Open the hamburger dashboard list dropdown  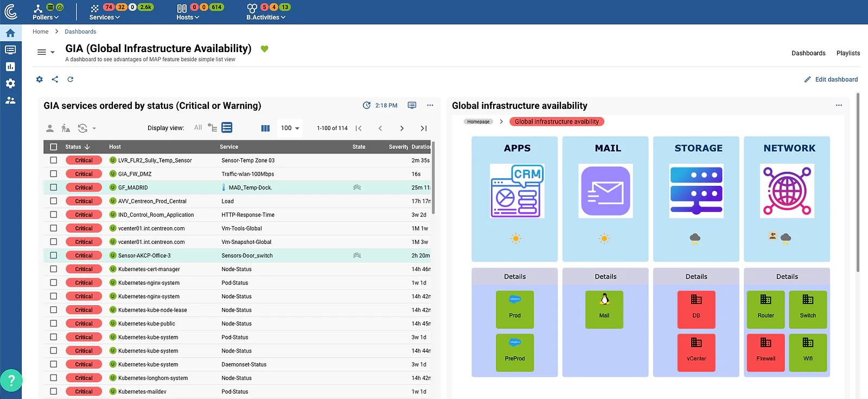point(46,52)
